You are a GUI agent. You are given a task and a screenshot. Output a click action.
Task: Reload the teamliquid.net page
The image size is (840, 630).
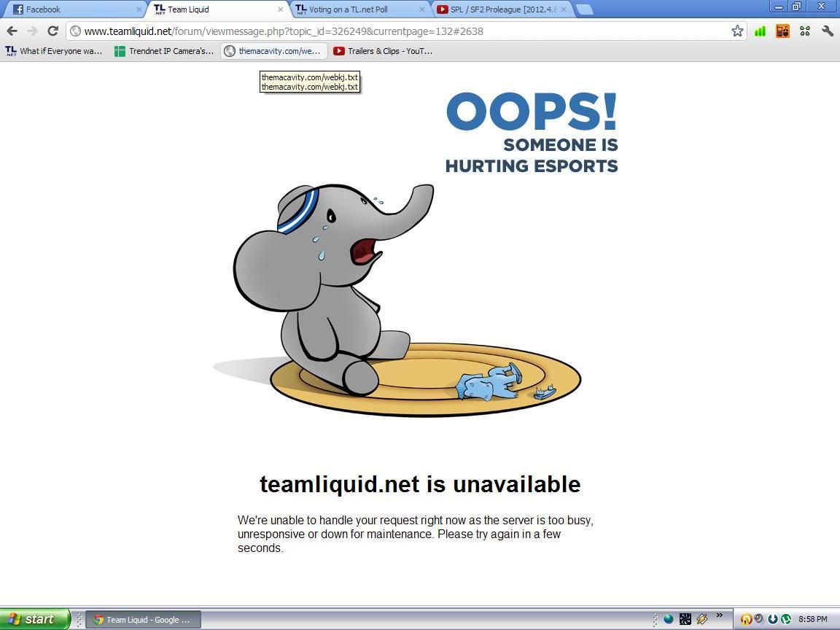[52, 31]
